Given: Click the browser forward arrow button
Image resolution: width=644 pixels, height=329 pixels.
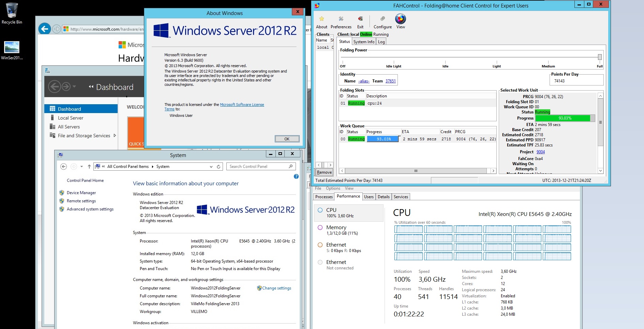Looking at the screenshot, I should (x=57, y=29).
